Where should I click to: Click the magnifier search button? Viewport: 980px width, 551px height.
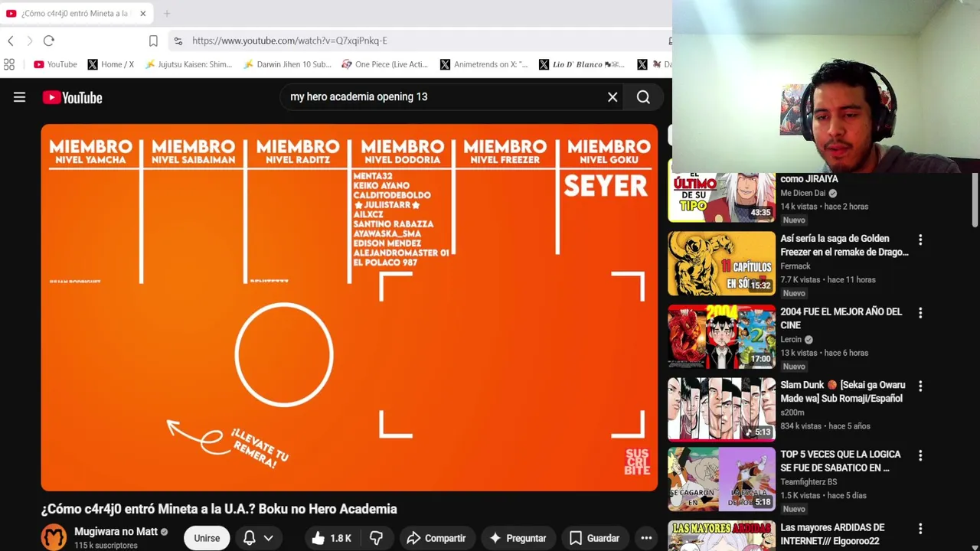pos(643,97)
